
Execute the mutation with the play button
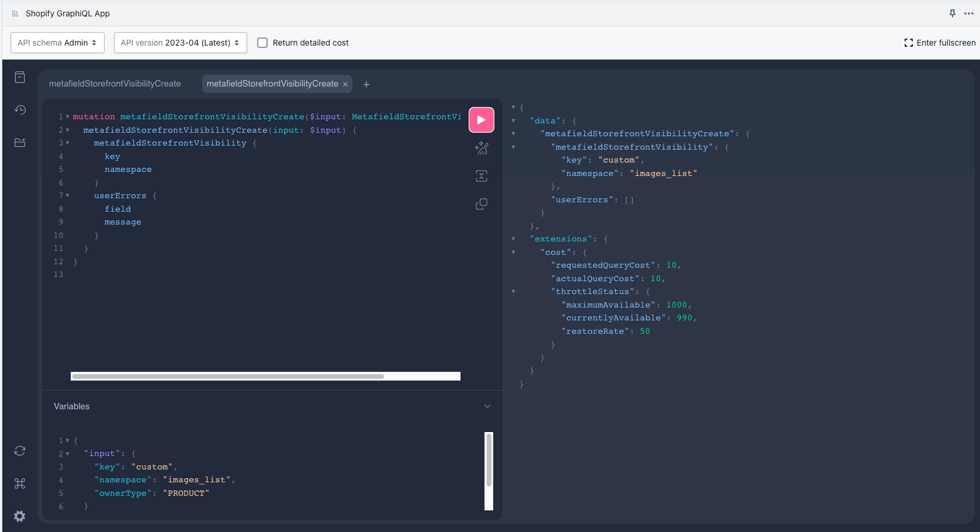tap(481, 119)
